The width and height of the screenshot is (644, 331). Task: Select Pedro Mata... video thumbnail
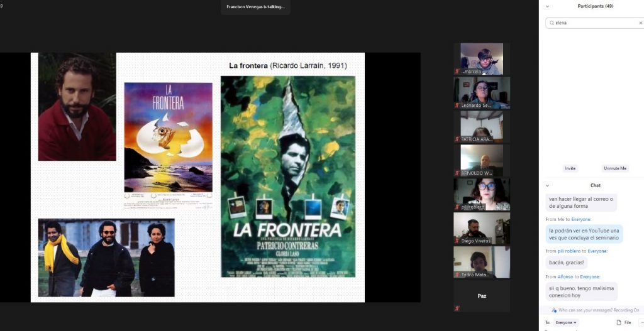coord(482,262)
